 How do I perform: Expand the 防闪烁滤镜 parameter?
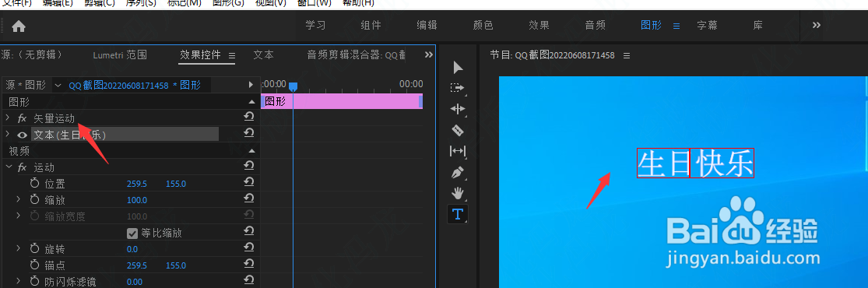pyautogui.click(x=19, y=281)
